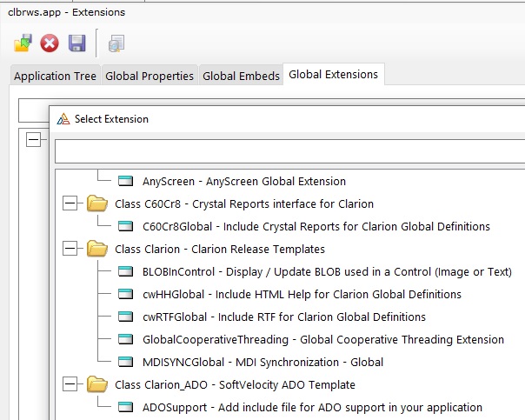Viewport: 525px width, 420px height.
Task: Click the red cancel icon in toolbar
Action: click(x=50, y=43)
